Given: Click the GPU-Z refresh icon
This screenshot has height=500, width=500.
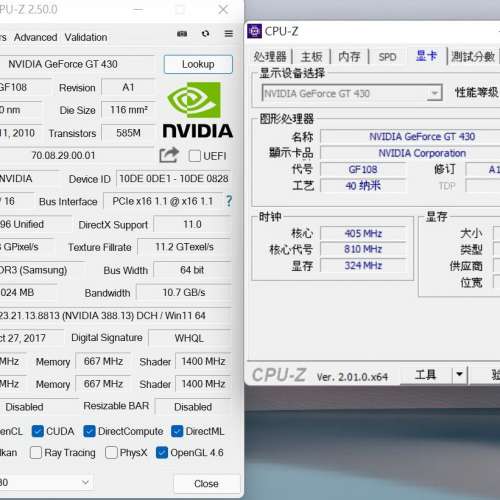Looking at the screenshot, I should click(206, 33).
